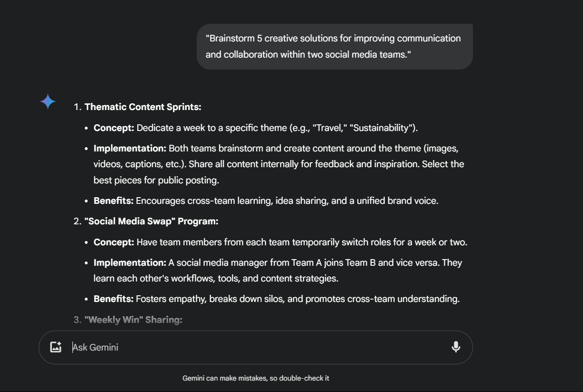Click the faded "Weekly Win" Sharing heading

(x=133, y=320)
